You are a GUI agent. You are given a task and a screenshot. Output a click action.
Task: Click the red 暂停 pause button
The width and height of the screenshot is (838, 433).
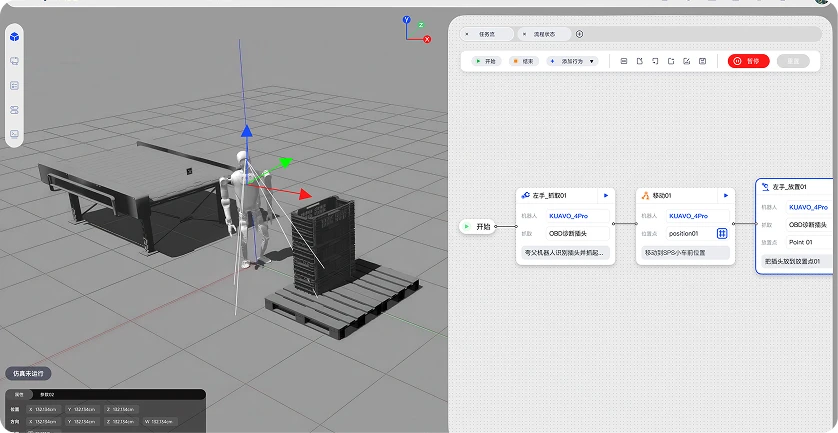tap(748, 61)
